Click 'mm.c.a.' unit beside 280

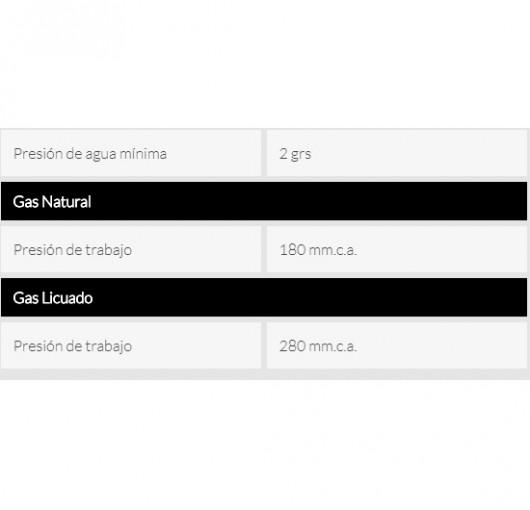333,346
